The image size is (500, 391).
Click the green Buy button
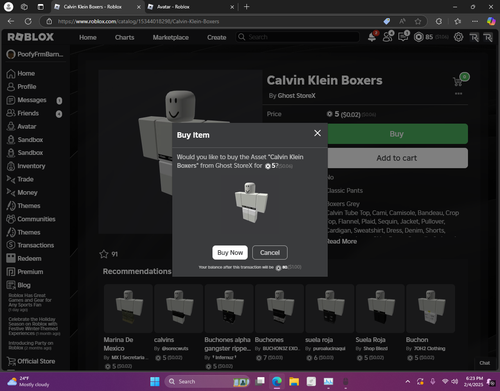click(398, 134)
